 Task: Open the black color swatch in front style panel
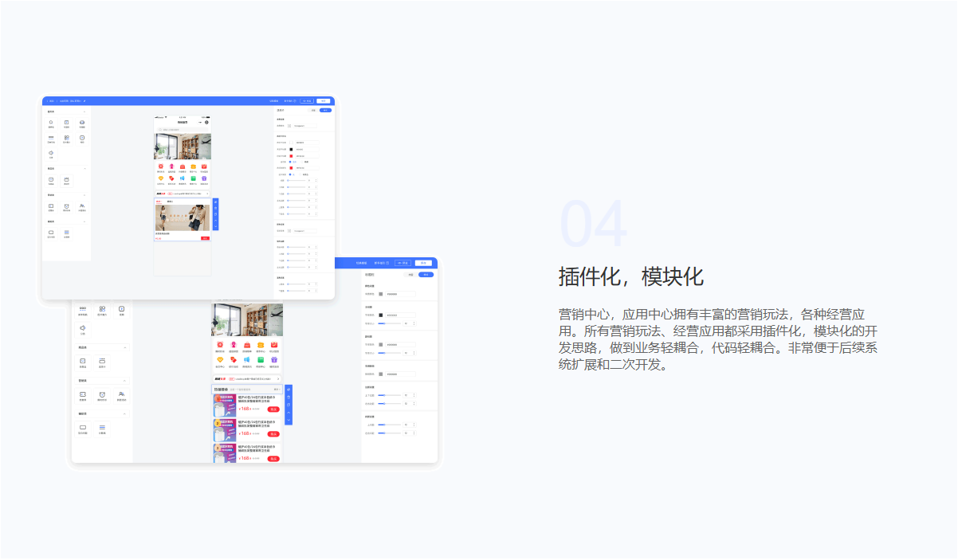[292, 149]
